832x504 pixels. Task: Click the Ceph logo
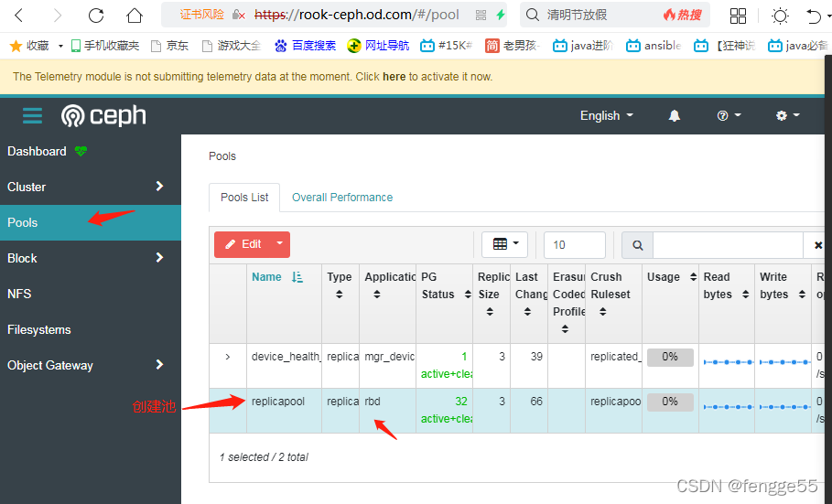click(x=103, y=115)
